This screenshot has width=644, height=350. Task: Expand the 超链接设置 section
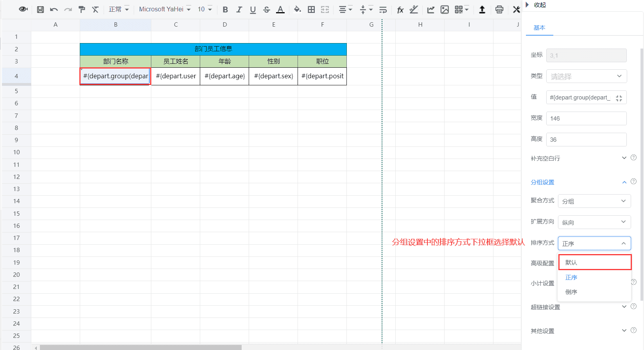[x=624, y=307]
